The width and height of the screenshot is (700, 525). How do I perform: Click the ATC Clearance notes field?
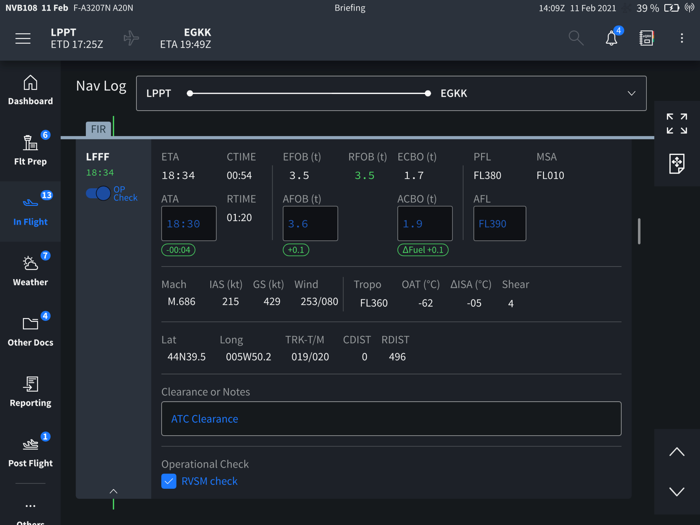click(x=391, y=419)
